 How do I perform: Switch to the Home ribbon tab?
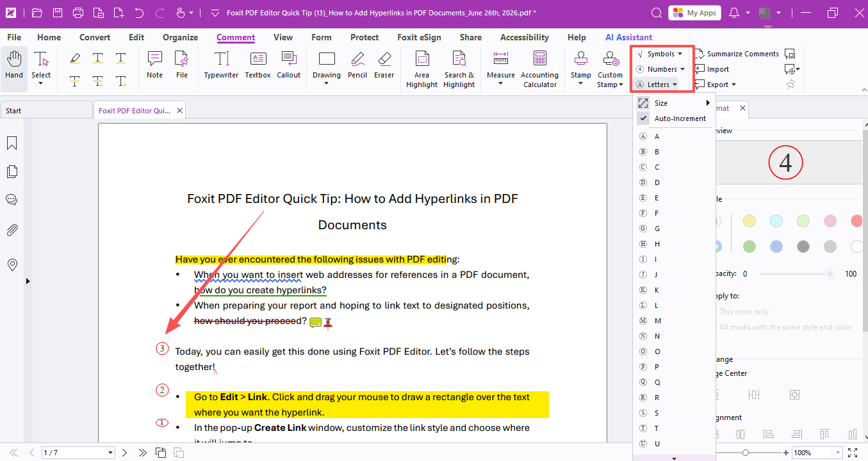tap(49, 37)
